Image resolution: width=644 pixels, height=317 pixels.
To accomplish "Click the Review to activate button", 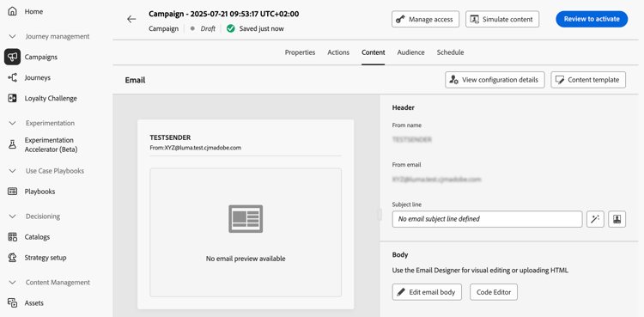I will tap(592, 19).
